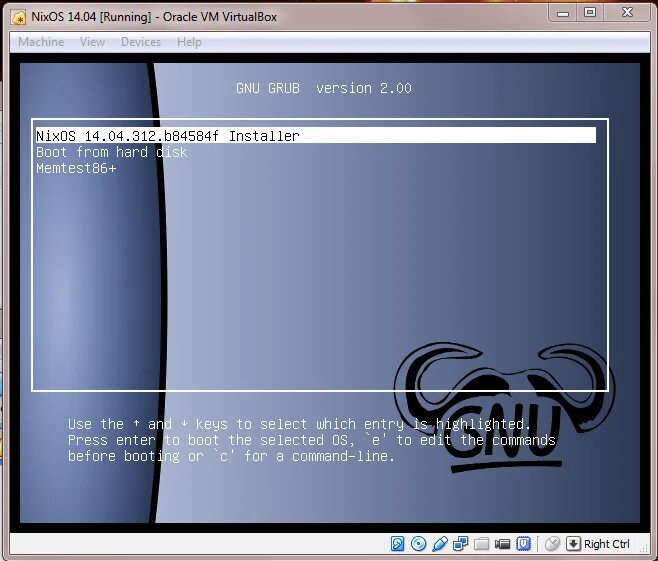
Task: Open the View menu
Action: point(92,42)
